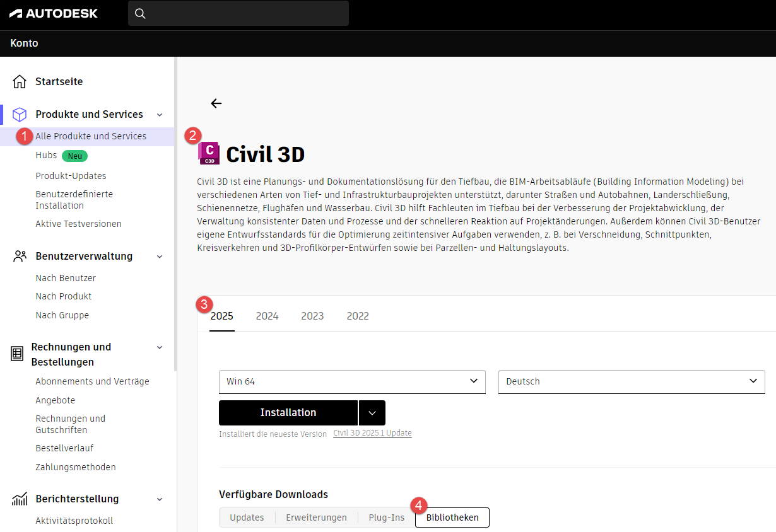The width and height of the screenshot is (776, 532).
Task: Click the Benutzerverwaltung people icon
Action: click(x=20, y=256)
